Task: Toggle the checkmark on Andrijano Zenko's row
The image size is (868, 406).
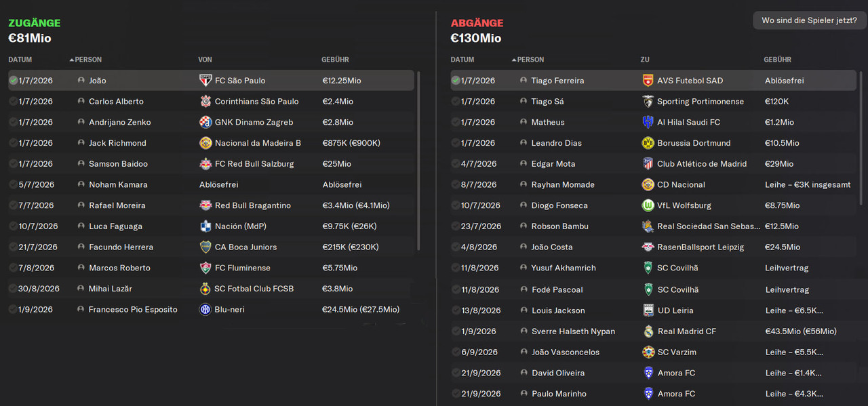Action: click(14, 123)
